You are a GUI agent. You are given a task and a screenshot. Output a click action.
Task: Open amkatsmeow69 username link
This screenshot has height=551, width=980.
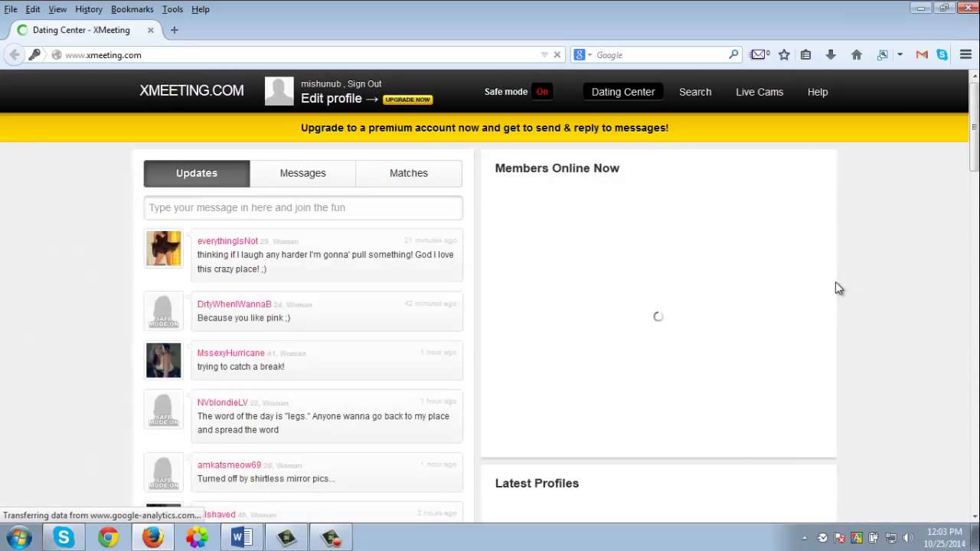pos(230,465)
